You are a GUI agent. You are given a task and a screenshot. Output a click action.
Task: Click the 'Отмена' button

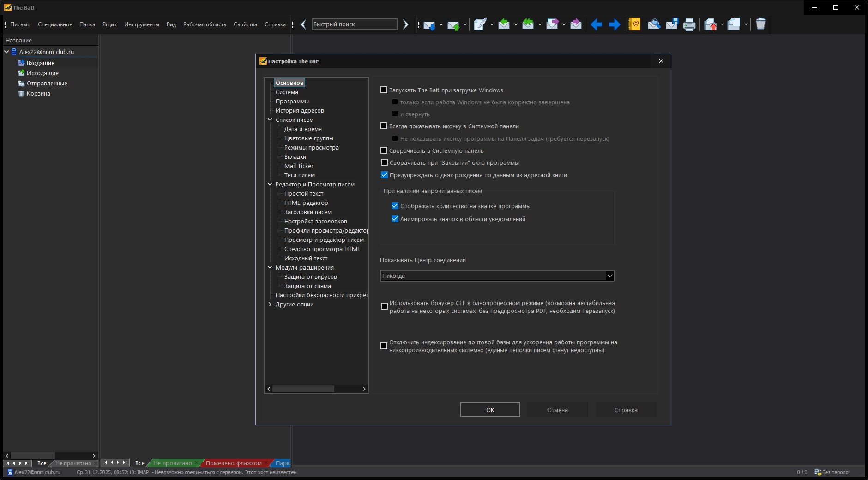coord(557,410)
